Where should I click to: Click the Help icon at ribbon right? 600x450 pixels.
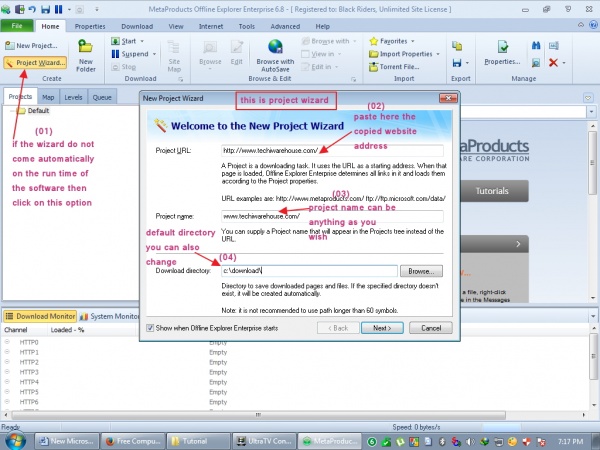pos(593,25)
